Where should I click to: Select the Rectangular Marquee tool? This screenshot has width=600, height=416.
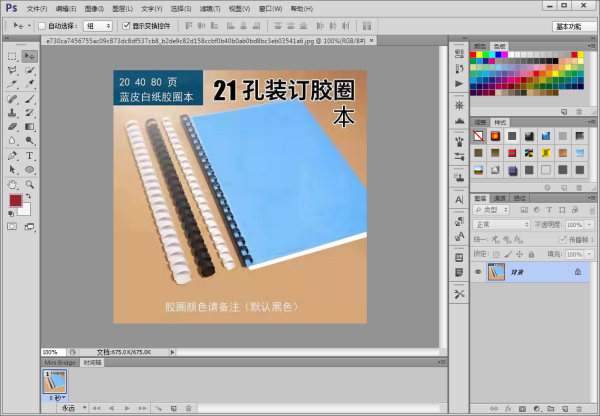12,56
